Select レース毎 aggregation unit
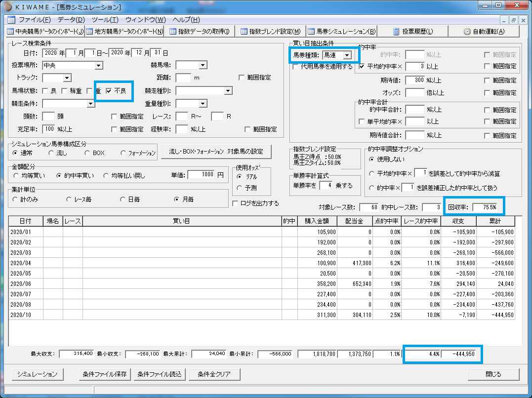This screenshot has width=532, height=398. coord(69,199)
